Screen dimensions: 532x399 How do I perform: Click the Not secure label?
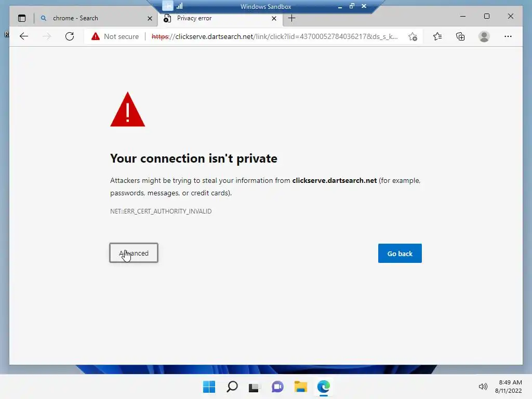click(121, 36)
